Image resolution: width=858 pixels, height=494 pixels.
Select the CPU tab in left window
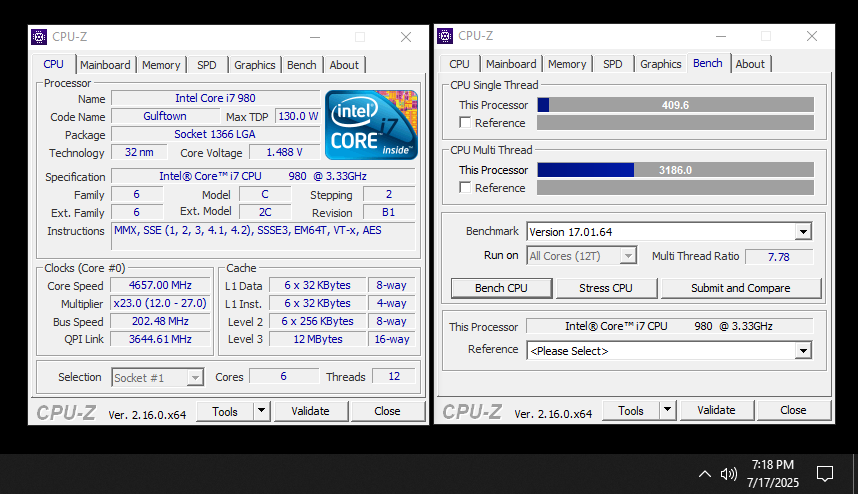(54, 64)
